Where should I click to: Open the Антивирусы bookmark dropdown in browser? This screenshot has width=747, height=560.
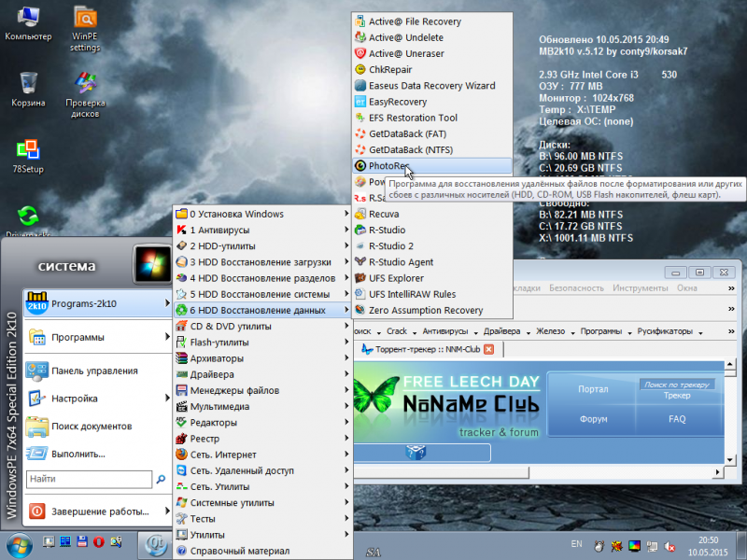coord(449,331)
